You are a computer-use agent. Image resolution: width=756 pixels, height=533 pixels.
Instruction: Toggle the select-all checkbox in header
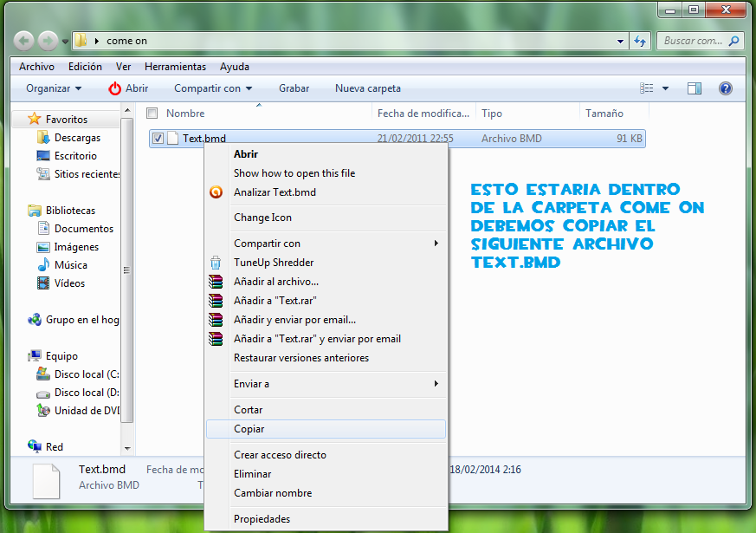pos(152,114)
